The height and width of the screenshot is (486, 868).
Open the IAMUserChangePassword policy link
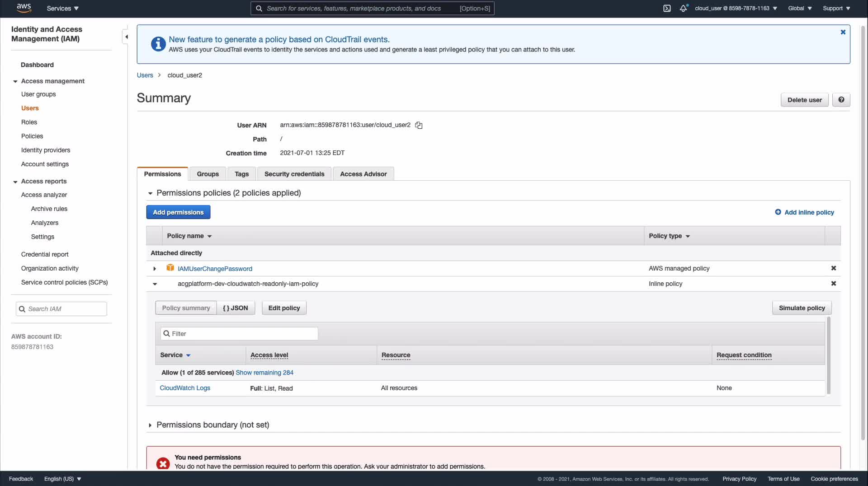pos(215,269)
